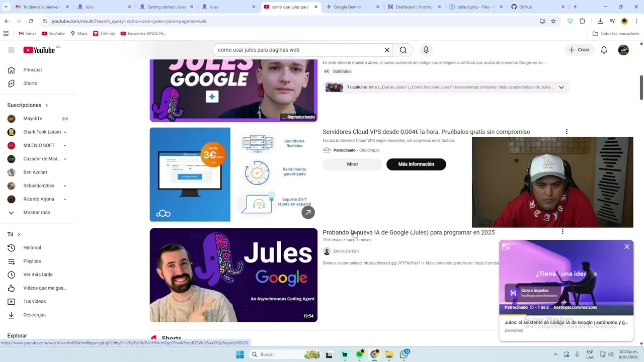Viewport: 644px width, 362px height.
Task: Open the YouTube guide hamburger menu
Action: (11, 50)
